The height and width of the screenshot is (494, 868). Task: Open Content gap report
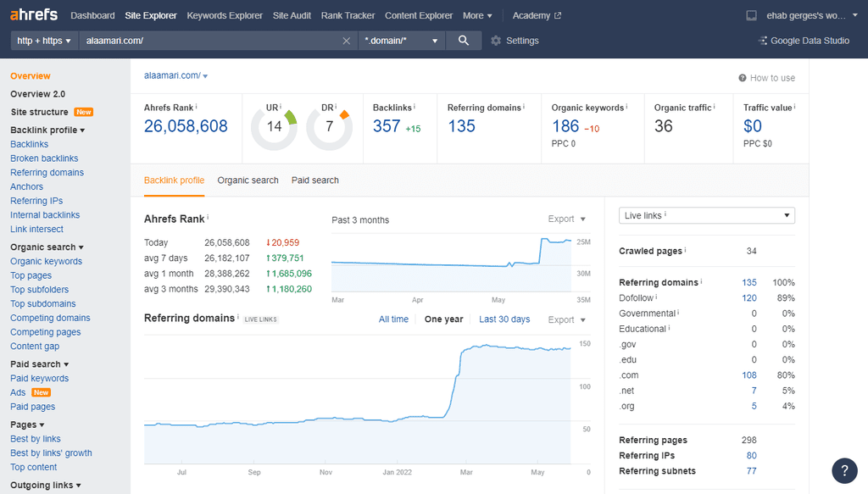tap(35, 347)
